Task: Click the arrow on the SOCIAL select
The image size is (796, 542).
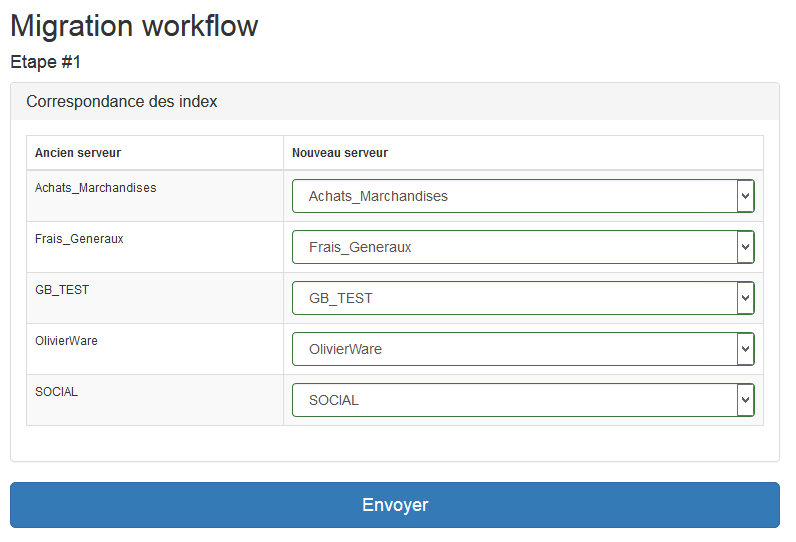Action: (745, 400)
